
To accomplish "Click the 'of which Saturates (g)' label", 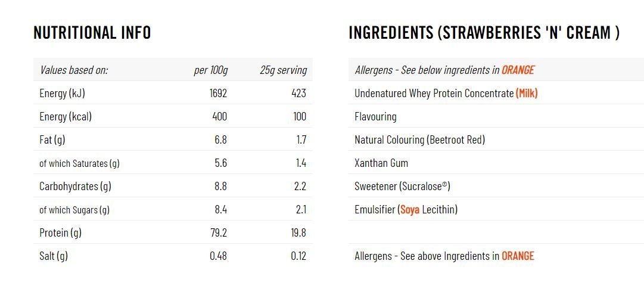I will point(79,163).
